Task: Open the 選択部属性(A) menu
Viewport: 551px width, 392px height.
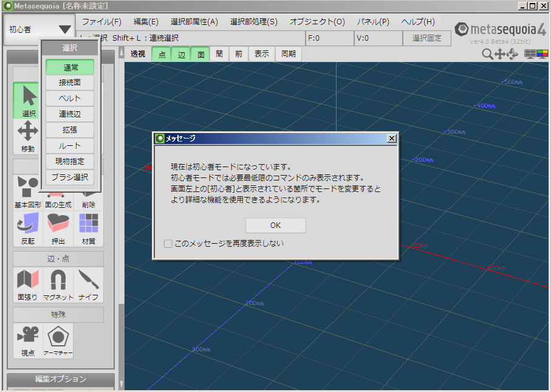Action: click(194, 22)
